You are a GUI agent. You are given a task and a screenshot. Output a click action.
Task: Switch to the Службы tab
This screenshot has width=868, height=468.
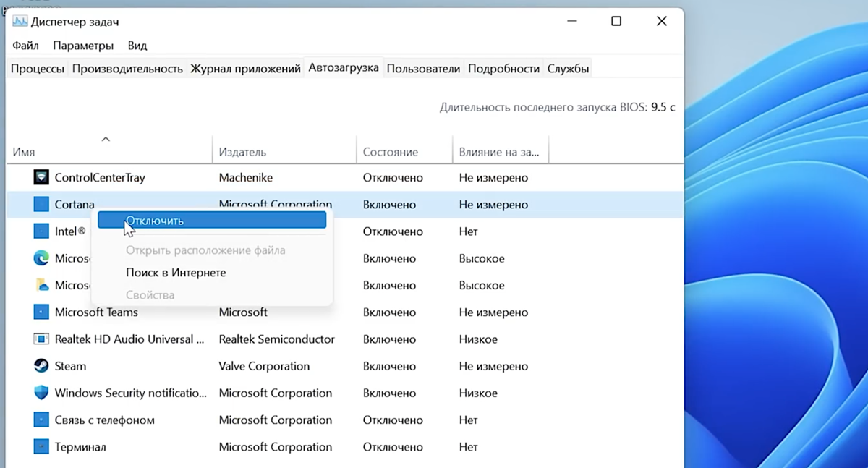(568, 69)
